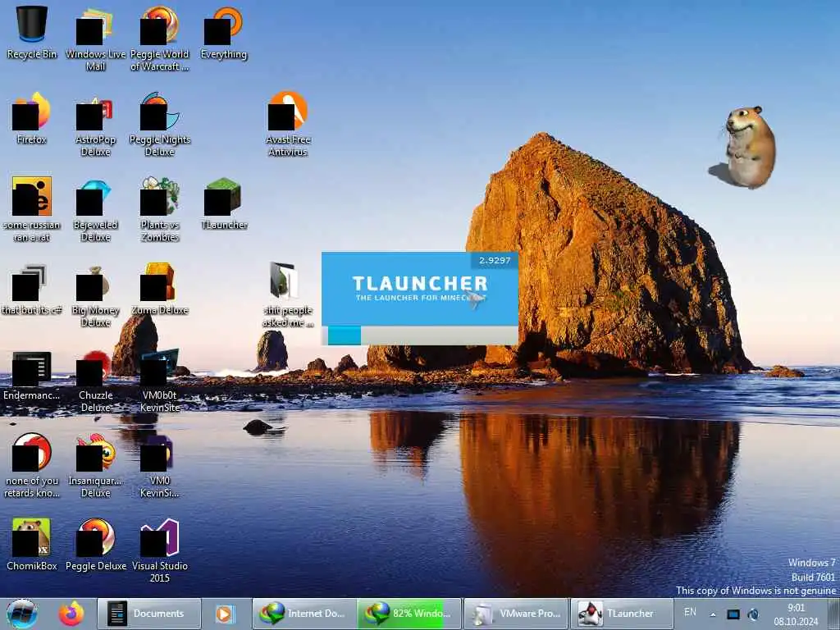
Task: Click the EN language indicator in tray
Action: tap(690, 612)
